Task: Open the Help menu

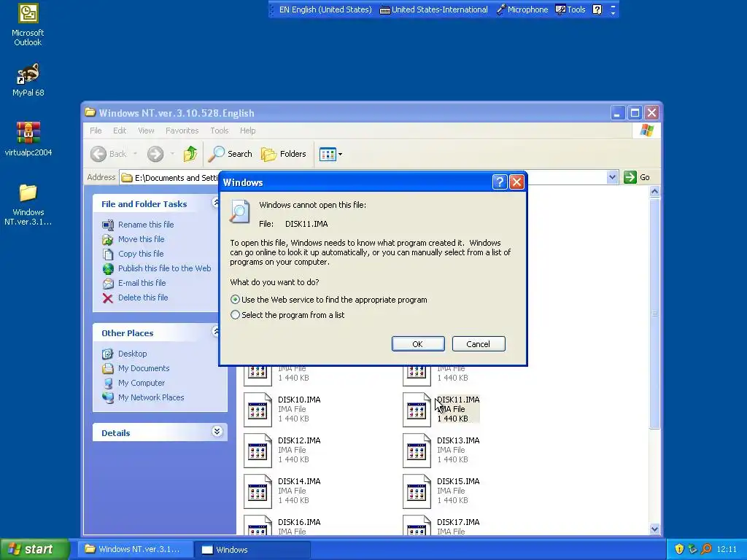Action: pos(247,131)
